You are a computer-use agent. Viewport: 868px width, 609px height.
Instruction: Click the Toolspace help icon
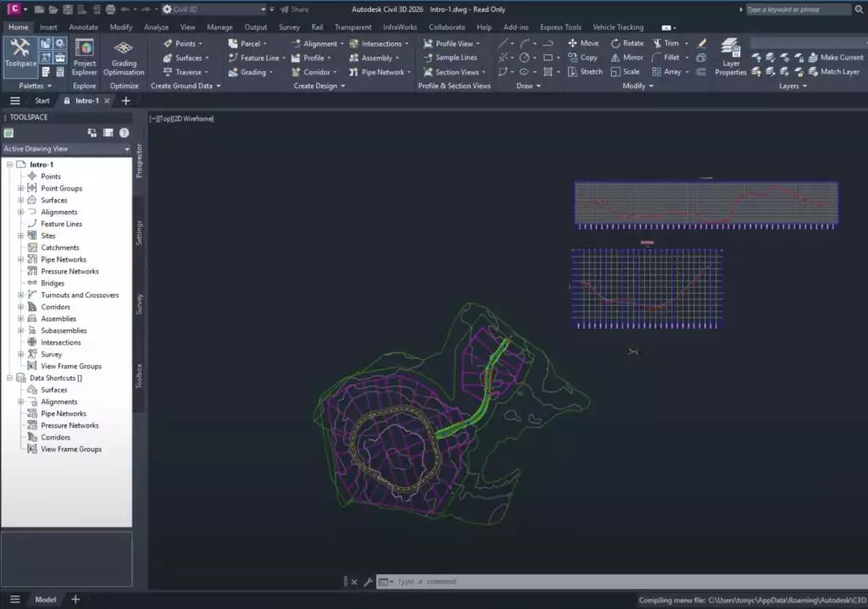pos(124,133)
